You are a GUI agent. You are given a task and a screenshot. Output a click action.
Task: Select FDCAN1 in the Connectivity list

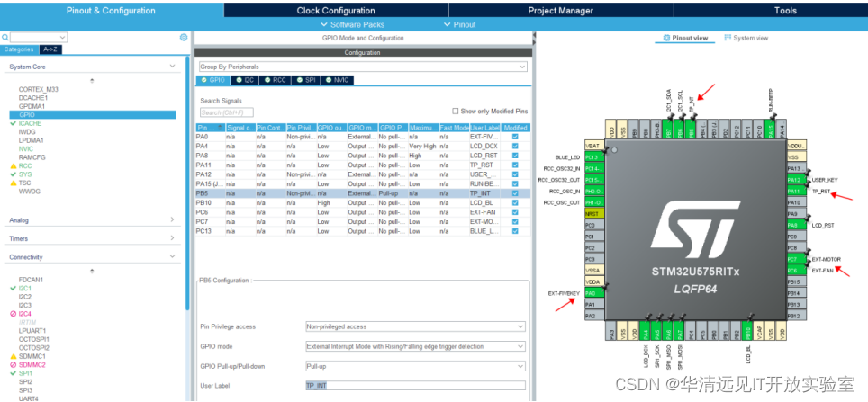(x=31, y=280)
